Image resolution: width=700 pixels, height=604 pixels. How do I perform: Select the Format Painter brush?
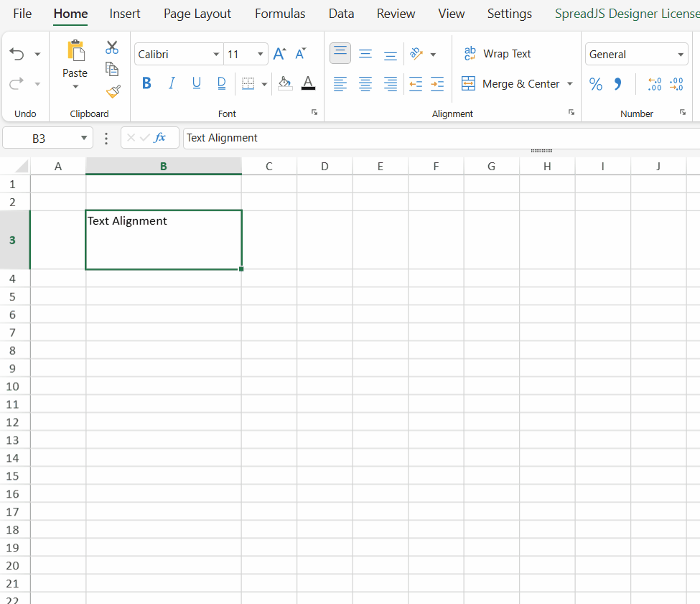point(113,91)
